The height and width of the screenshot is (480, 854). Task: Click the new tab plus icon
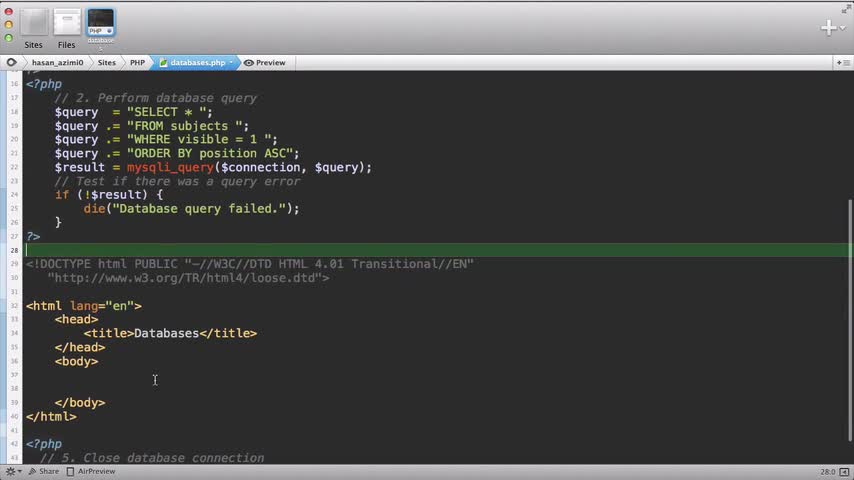click(828, 27)
